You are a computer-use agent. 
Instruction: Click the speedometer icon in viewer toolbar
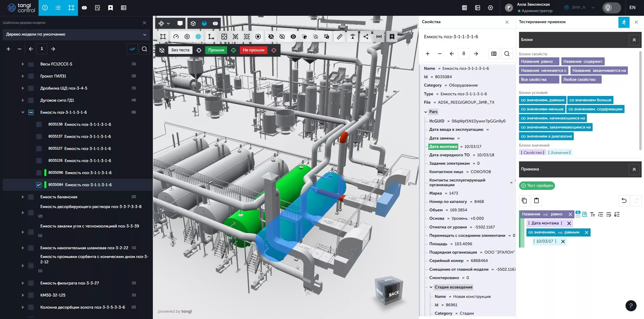coord(176,37)
